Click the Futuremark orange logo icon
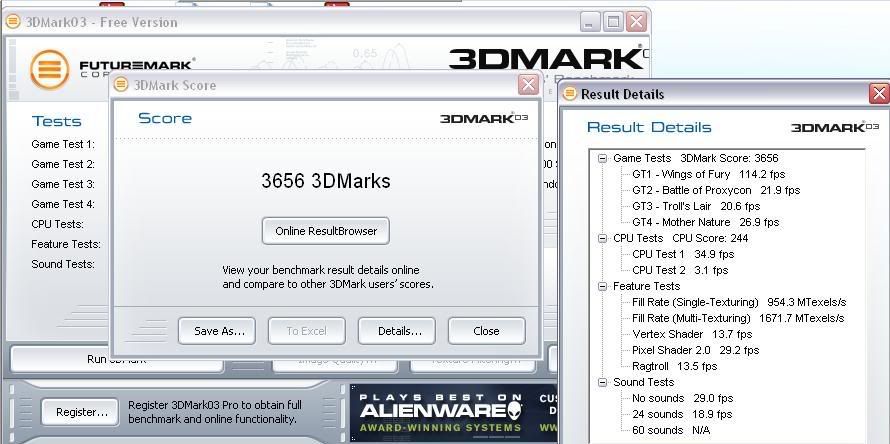The height and width of the screenshot is (444, 890). pyautogui.click(x=49, y=69)
